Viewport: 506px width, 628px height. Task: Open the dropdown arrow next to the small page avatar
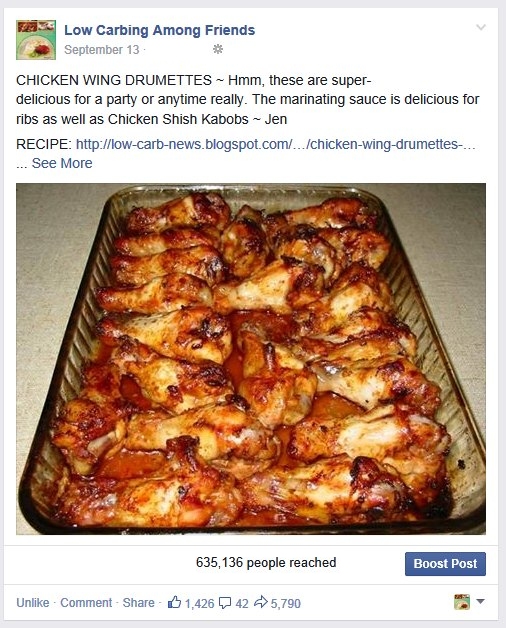coord(480,602)
